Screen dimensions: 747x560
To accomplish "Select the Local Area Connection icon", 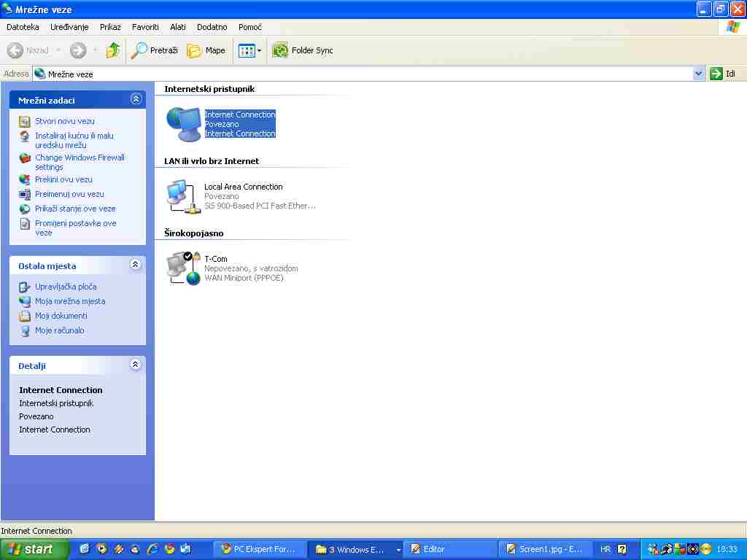I will pos(183,196).
